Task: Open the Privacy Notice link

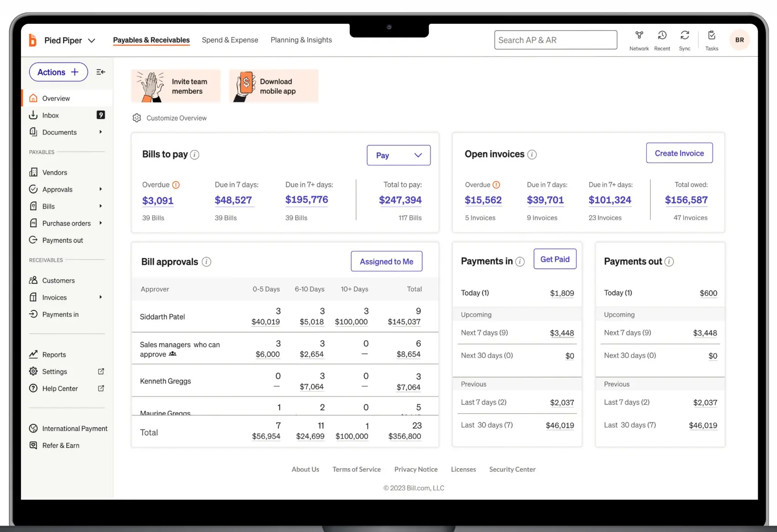Action: [416, 469]
